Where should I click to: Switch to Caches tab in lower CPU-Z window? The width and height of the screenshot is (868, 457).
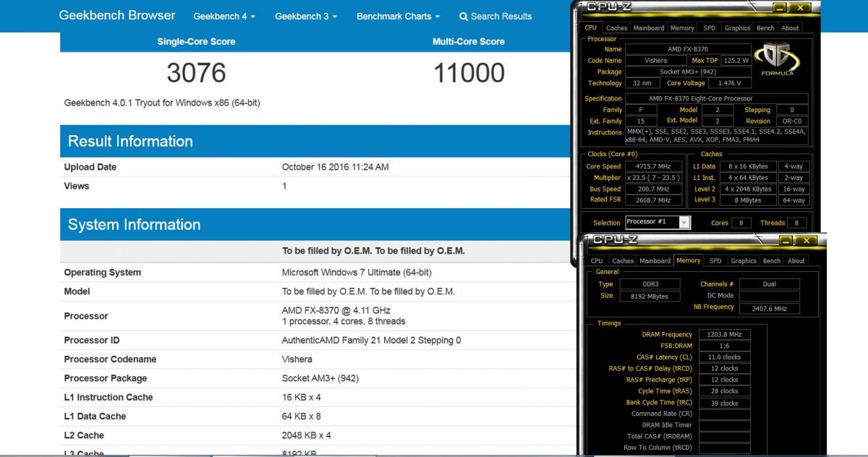pos(623,261)
